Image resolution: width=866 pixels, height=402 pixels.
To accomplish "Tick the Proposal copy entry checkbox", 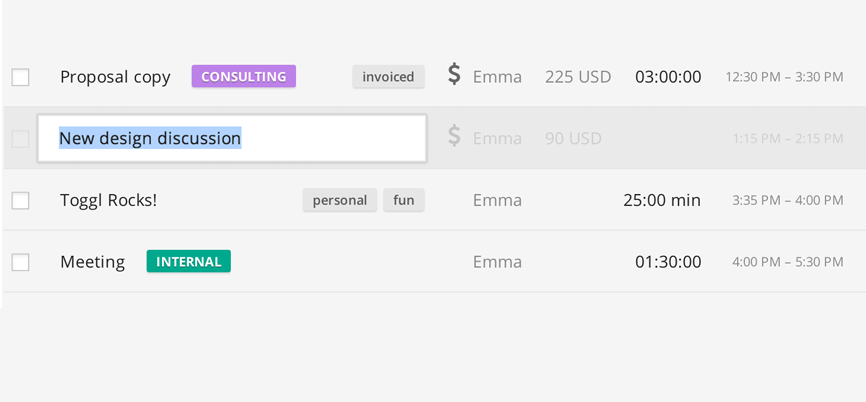I will coord(20,77).
